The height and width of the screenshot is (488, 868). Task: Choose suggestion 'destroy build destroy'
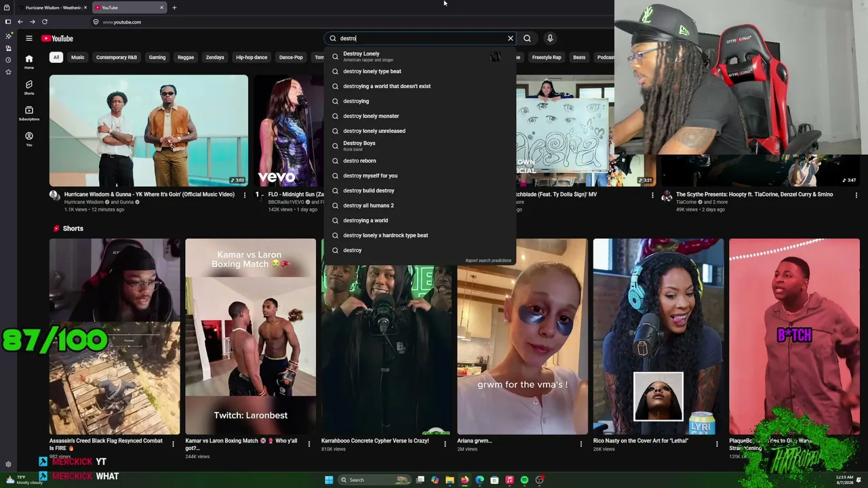coord(420,190)
